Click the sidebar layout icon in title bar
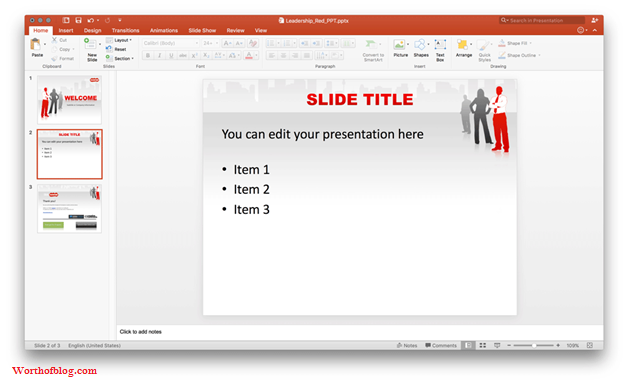This screenshot has height=384, width=628. coord(66,20)
